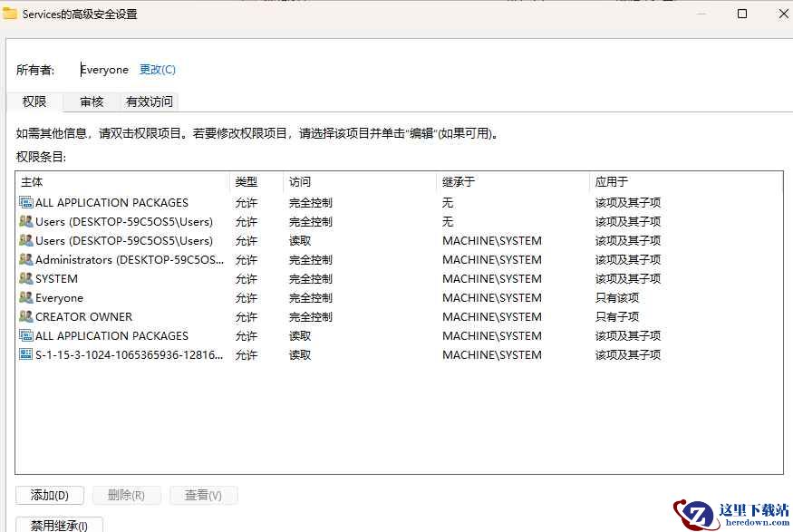The image size is (793, 532).
Task: Click the Services folder icon in title bar
Action: (10, 14)
